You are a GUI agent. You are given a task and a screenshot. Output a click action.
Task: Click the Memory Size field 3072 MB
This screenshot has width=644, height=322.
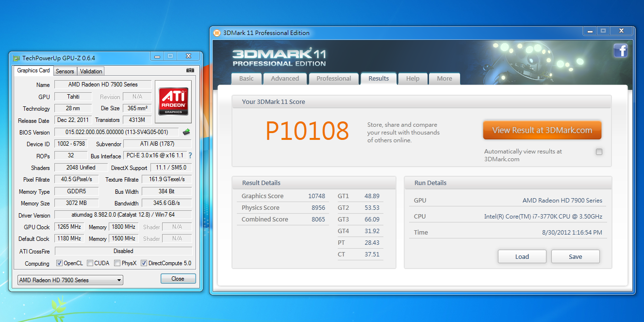tap(76, 203)
